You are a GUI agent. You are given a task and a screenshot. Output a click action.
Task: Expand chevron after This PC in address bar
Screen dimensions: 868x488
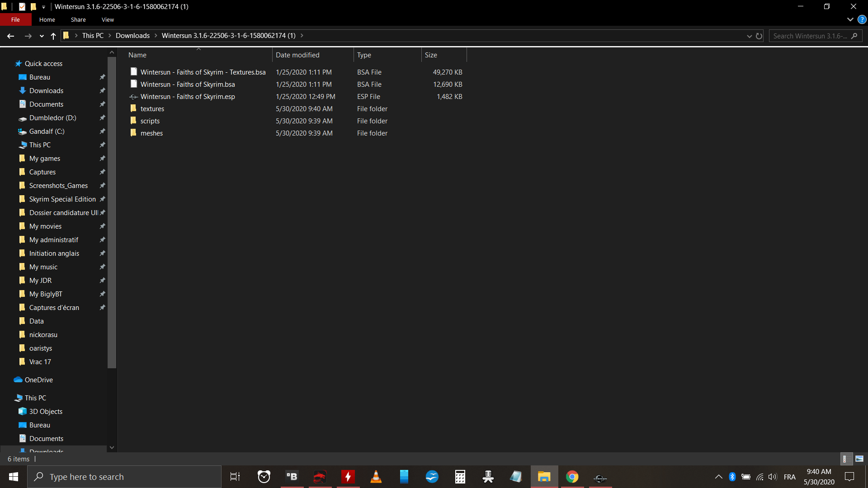pyautogui.click(x=109, y=36)
